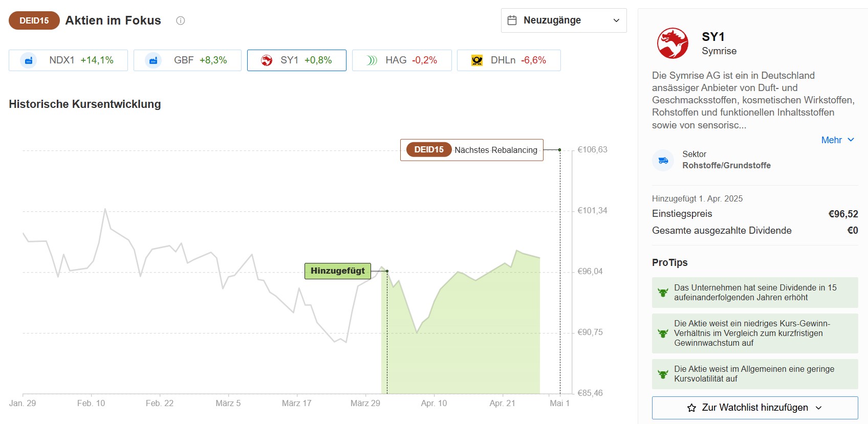Click the bull icon for dividend ProTip
The height and width of the screenshot is (424, 868).
[x=663, y=293]
